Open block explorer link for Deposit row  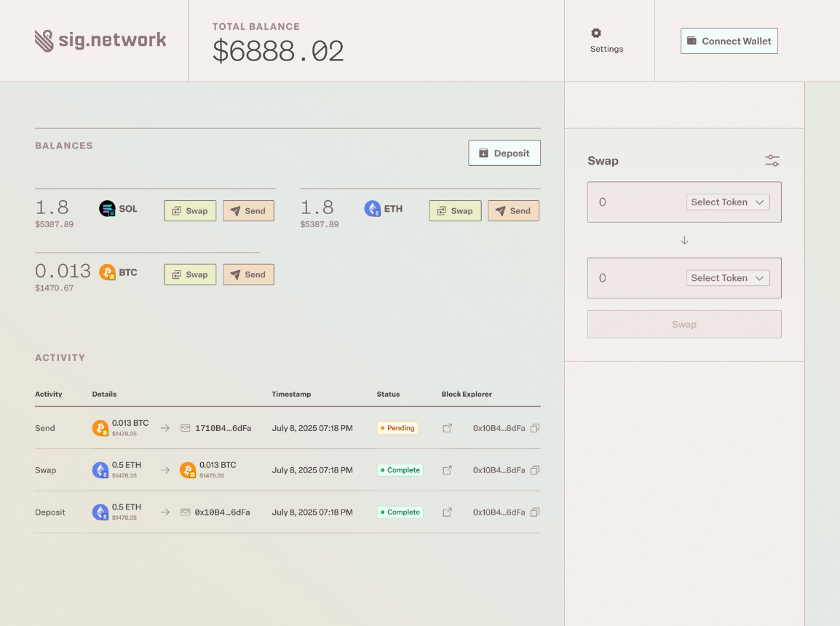point(448,512)
